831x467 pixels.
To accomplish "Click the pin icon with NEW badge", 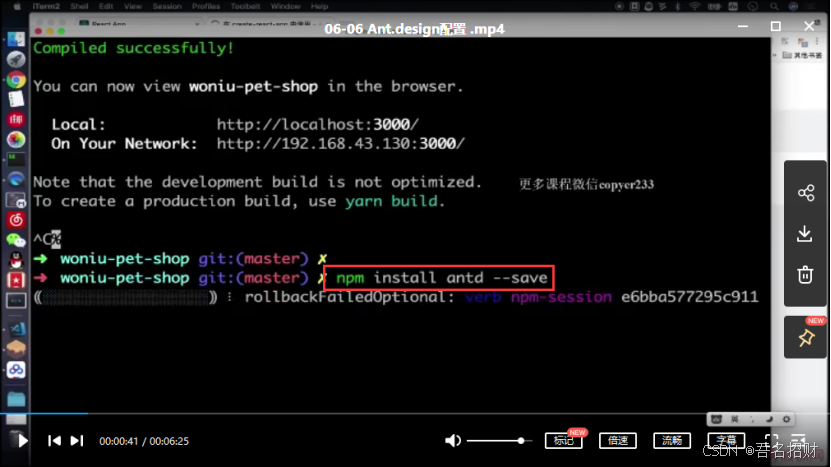I will [806, 338].
